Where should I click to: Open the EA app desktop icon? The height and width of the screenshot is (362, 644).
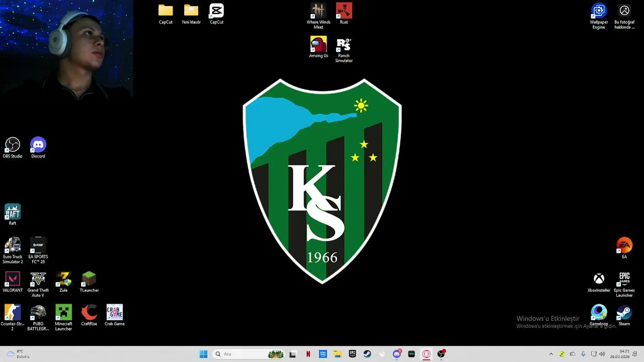[x=624, y=248]
